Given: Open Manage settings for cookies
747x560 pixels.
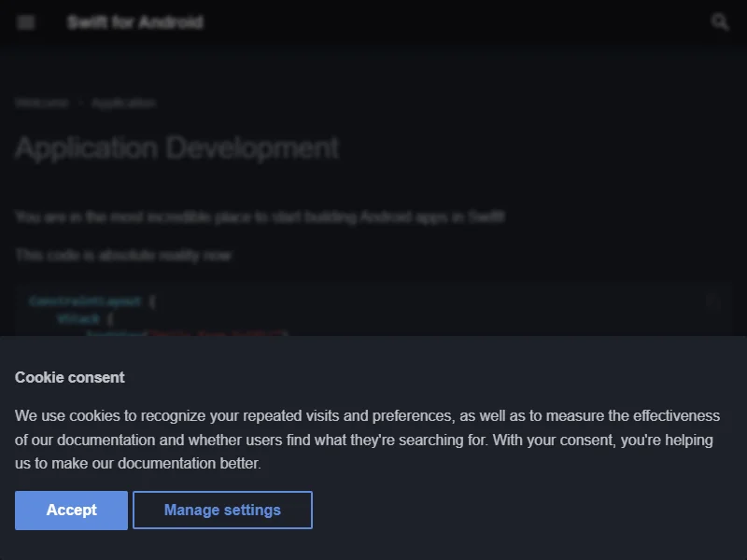Looking at the screenshot, I should [222, 511].
